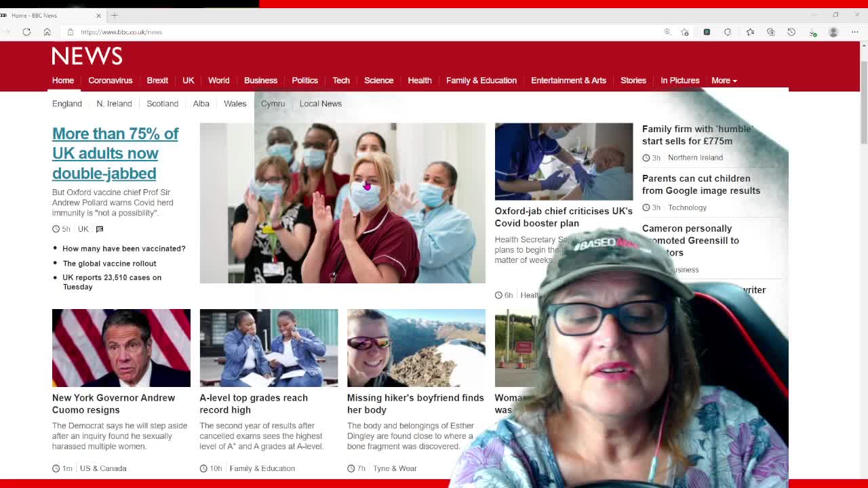868x488 pixels.
Task: Click the dark square extension icon
Action: [707, 32]
